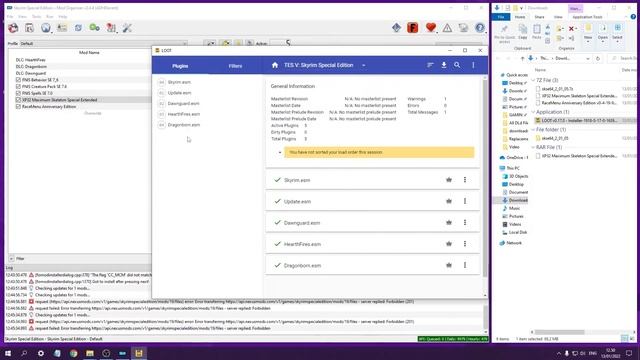Collapse the 7Z File (3) group in Explorer

[x=533, y=80]
